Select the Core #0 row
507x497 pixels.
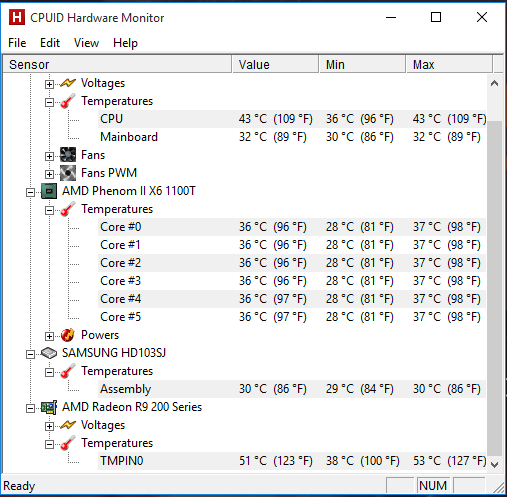pyautogui.click(x=292, y=227)
